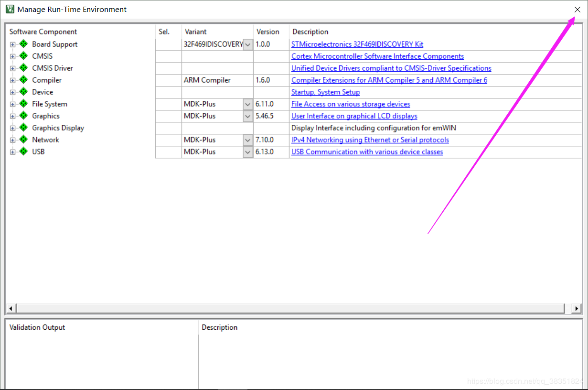The image size is (588, 390).
Task: Open IPv4 Networking using Ethernet link
Action: pos(370,140)
